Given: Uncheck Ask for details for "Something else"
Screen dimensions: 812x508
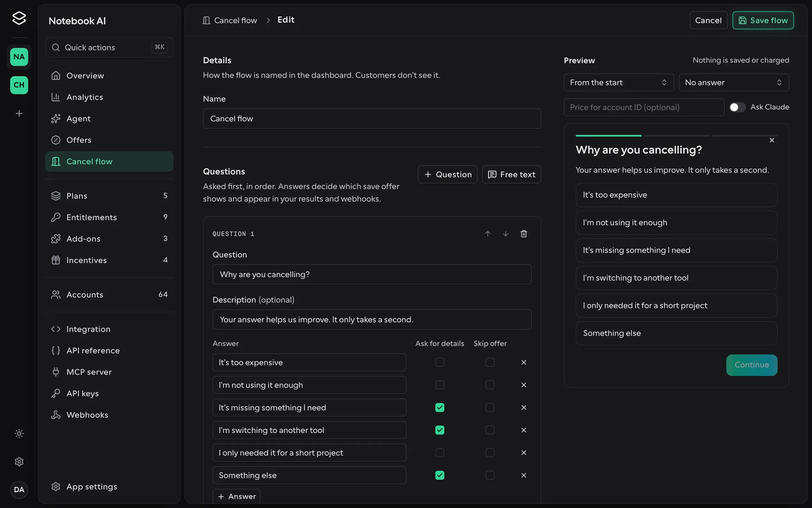Looking at the screenshot, I should 440,475.
